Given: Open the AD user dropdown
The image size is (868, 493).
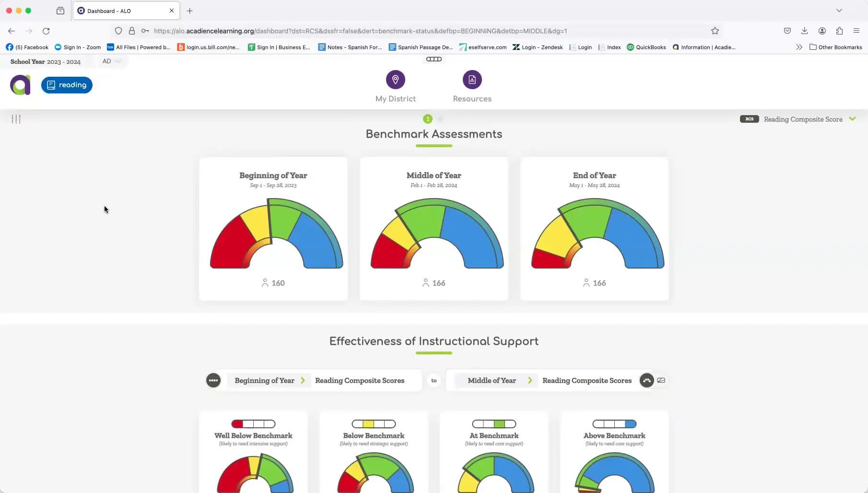Looking at the screenshot, I should click(112, 61).
